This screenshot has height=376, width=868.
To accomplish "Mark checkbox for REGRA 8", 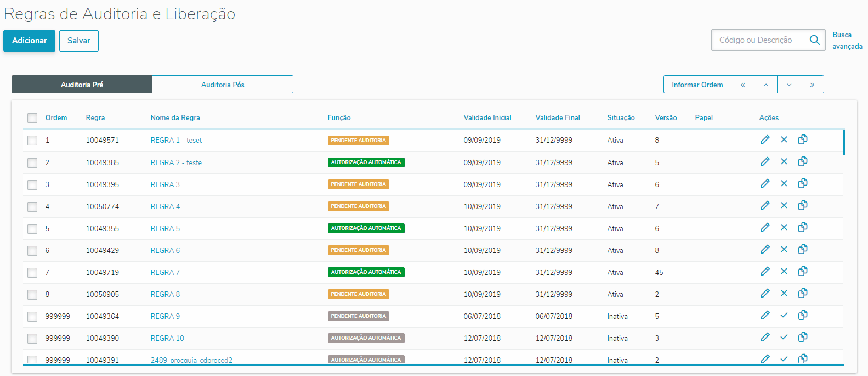I will coord(32,295).
